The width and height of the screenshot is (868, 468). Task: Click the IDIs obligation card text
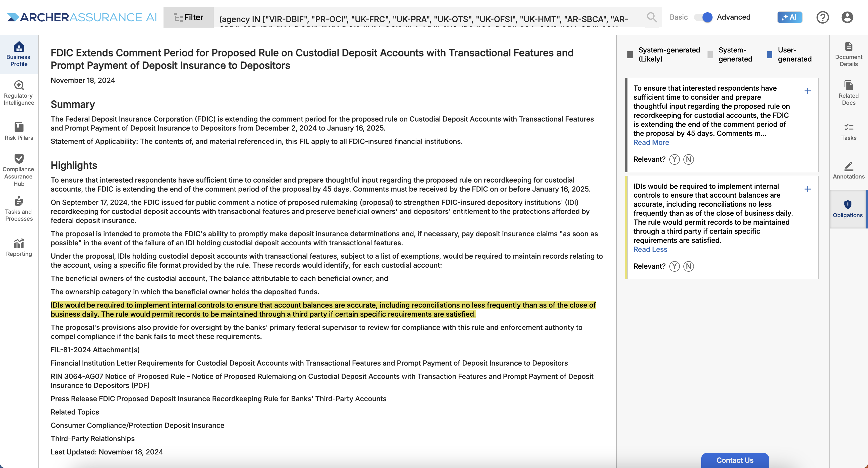[x=713, y=214]
